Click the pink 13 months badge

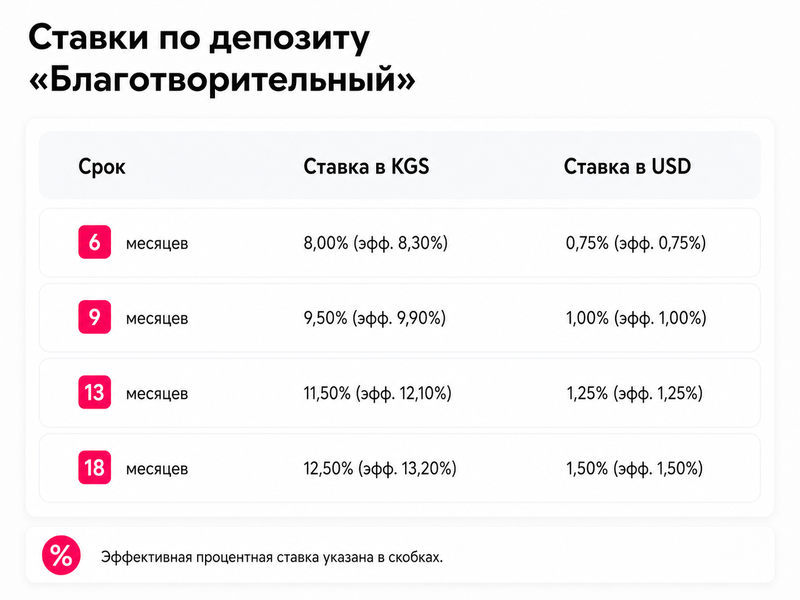94,392
